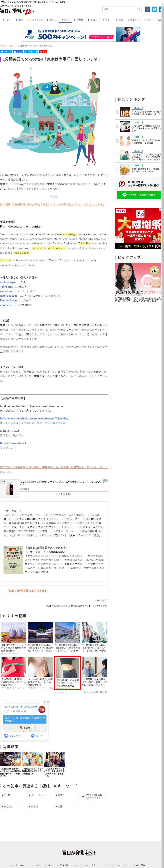This screenshot has height=868, width=164.
Task: Click vocabulary entry Pacific Ocean
Action: pyautogui.click(x=9, y=300)
